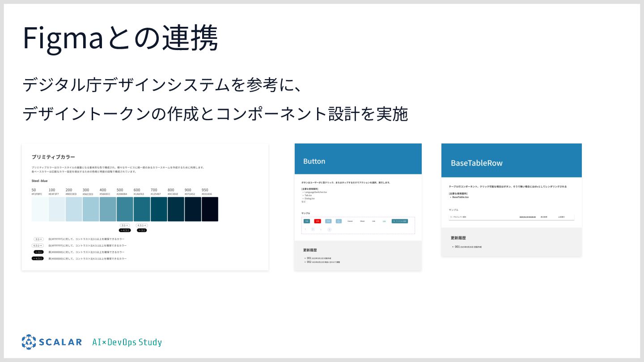Click the Scalar logo icon in footer

29,342
